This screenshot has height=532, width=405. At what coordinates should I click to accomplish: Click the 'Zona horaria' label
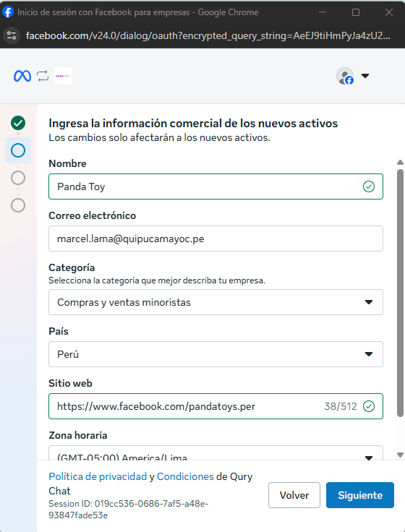click(77, 435)
